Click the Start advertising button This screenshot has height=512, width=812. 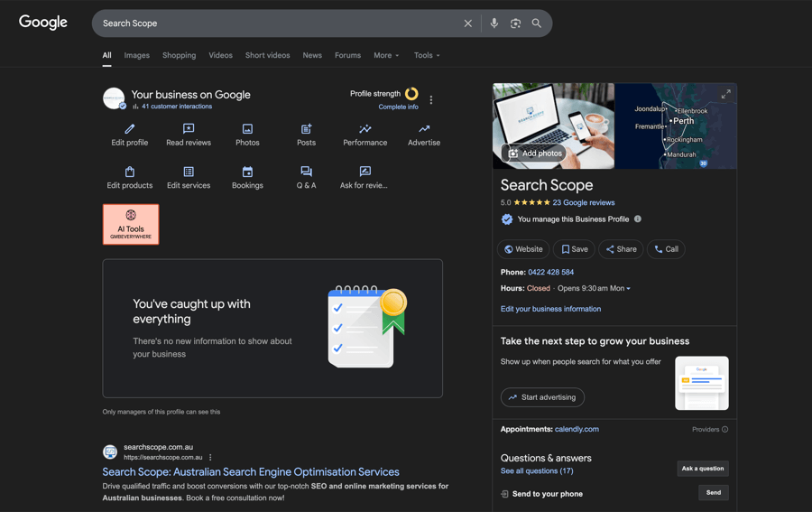click(542, 397)
